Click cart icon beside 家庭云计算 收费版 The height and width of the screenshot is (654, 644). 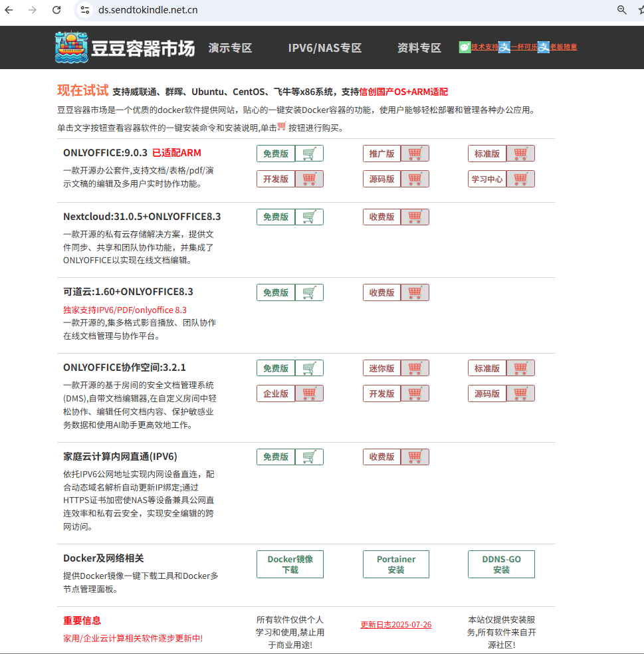tap(415, 457)
